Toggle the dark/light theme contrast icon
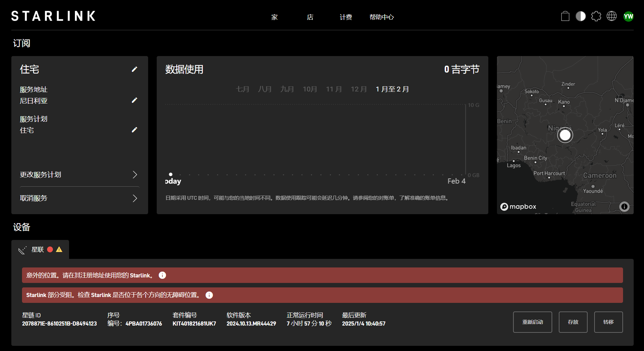The height and width of the screenshot is (351, 644). click(581, 16)
